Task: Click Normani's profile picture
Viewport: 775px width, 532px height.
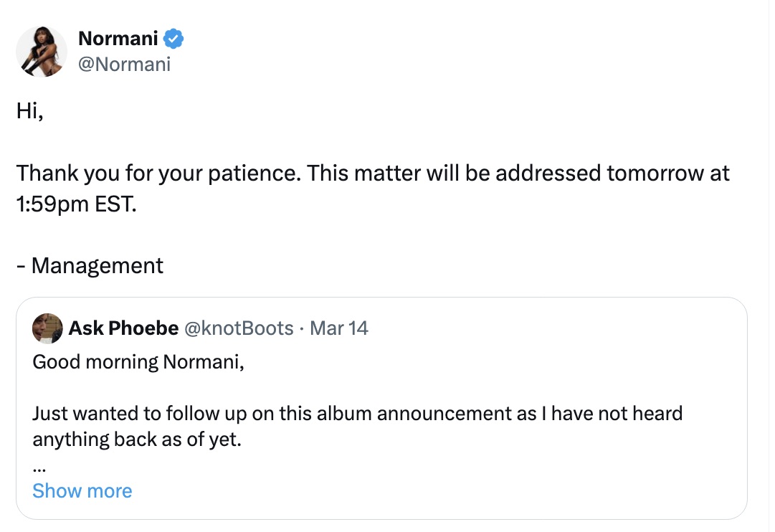Action: click(x=42, y=52)
